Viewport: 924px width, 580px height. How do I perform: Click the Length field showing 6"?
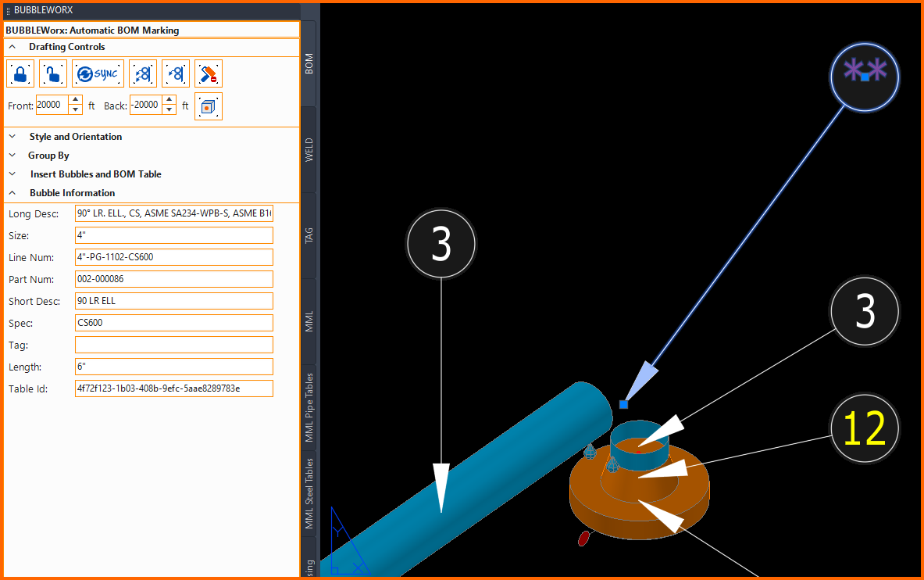pos(174,367)
